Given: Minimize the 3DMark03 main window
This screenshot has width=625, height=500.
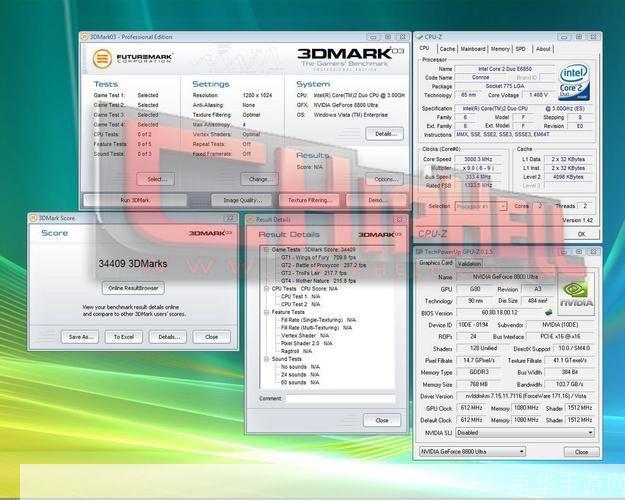Looking at the screenshot, I should click(373, 37).
